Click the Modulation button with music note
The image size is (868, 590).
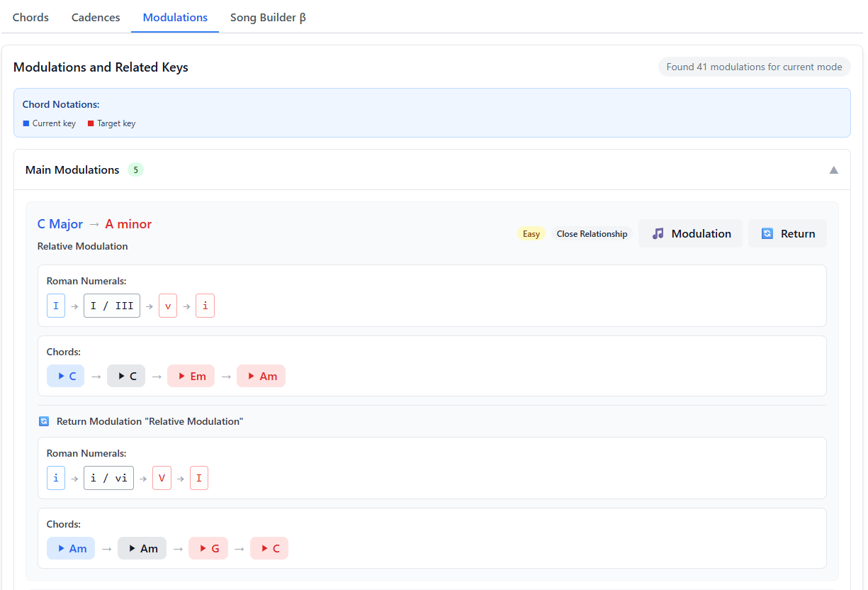coord(690,233)
